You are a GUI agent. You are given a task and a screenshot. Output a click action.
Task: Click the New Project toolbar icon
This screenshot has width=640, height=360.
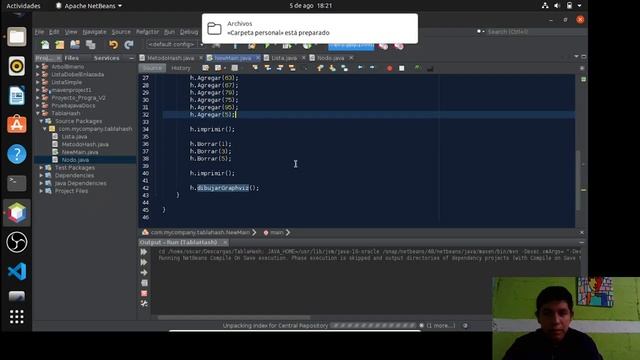(60, 44)
